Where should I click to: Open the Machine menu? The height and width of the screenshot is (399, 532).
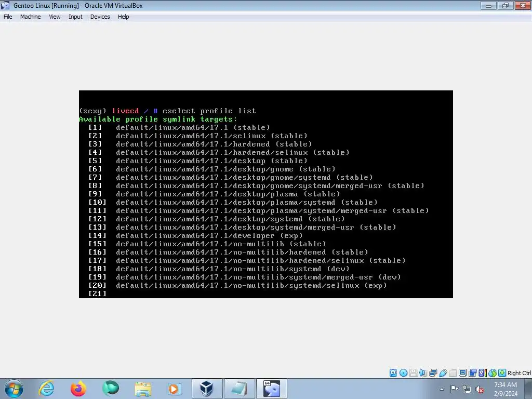[30, 17]
